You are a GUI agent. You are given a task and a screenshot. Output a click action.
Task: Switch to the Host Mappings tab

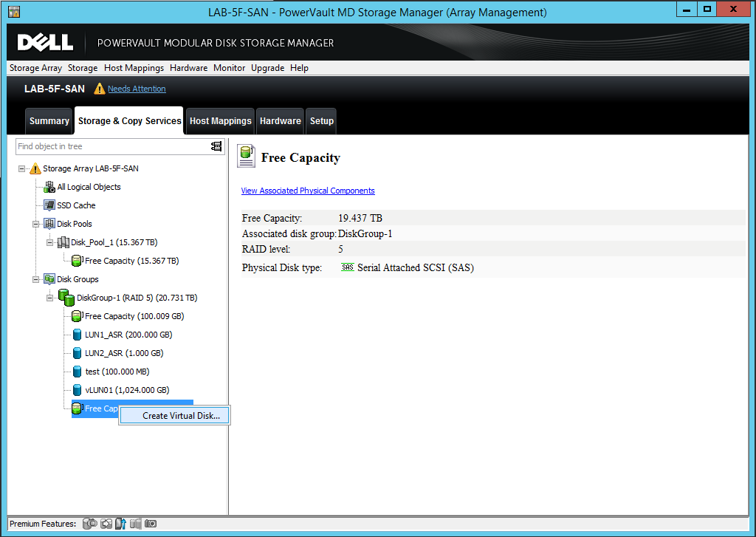click(219, 120)
